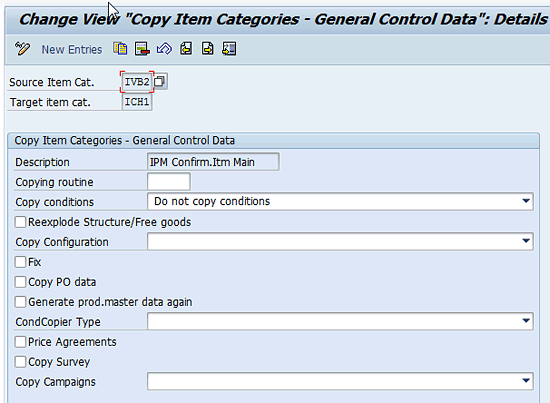
Task: Go to the previous entry icon
Action: (186, 49)
